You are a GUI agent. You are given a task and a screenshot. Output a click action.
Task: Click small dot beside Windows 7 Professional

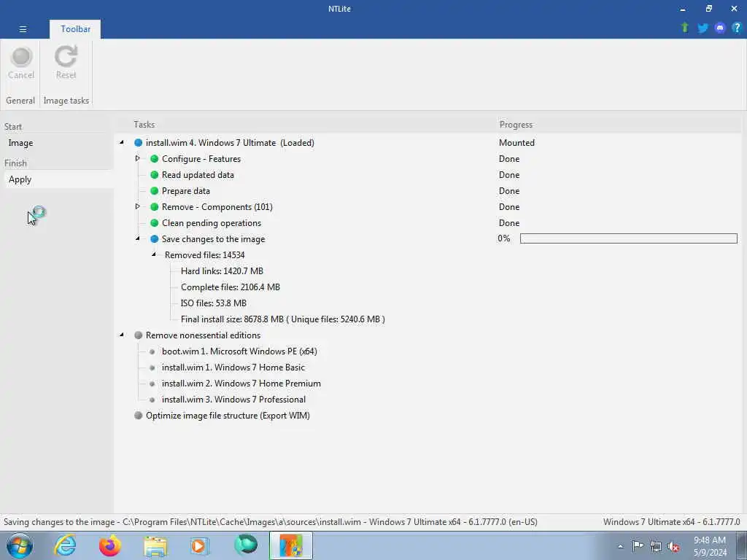coord(152,400)
